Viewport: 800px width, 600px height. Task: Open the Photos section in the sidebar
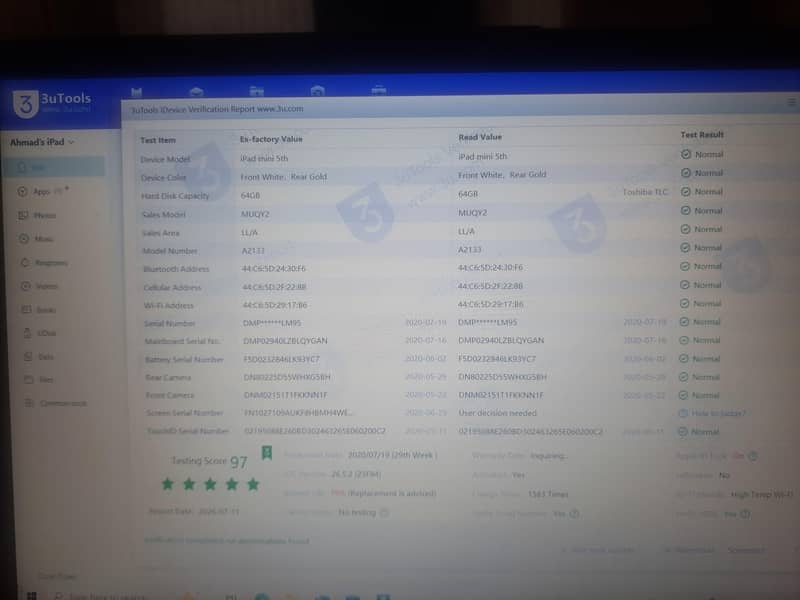point(37,215)
